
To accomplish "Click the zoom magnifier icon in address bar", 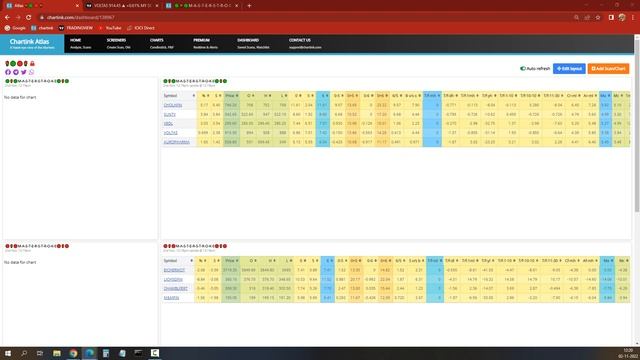I will pyautogui.click(x=576, y=18).
